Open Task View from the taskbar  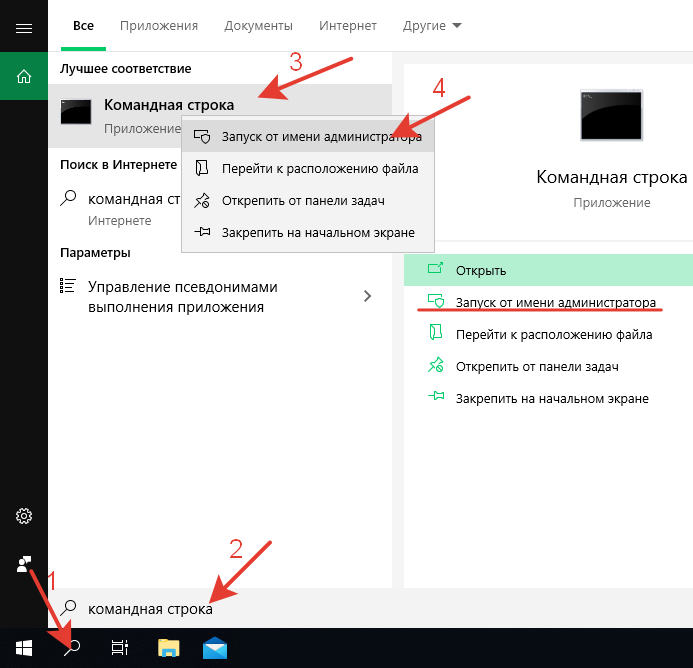point(119,648)
